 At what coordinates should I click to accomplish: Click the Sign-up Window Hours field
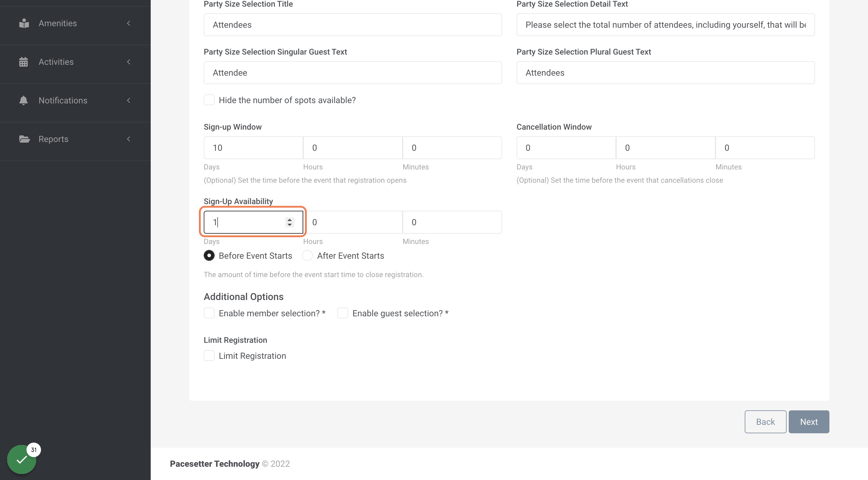pos(353,148)
